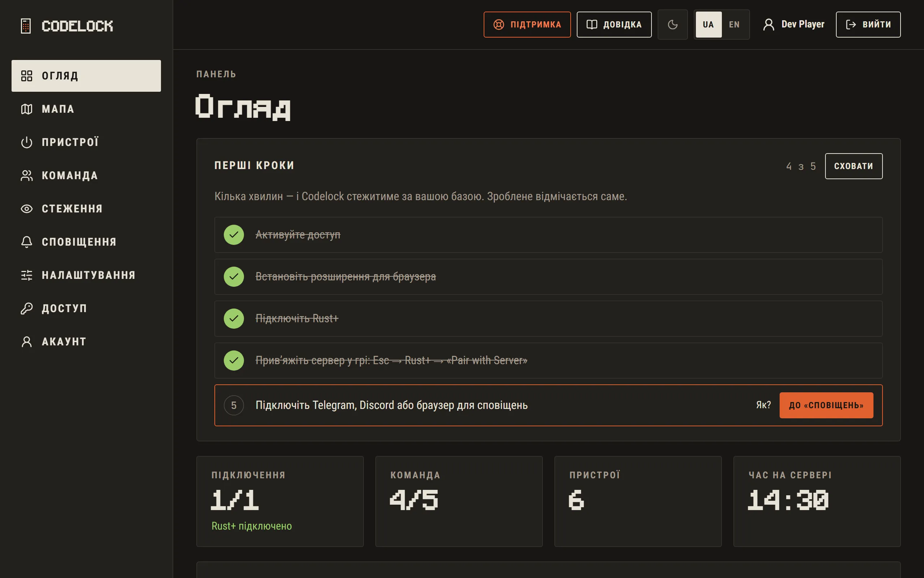
Task: Switch language to EN
Action: tap(734, 25)
